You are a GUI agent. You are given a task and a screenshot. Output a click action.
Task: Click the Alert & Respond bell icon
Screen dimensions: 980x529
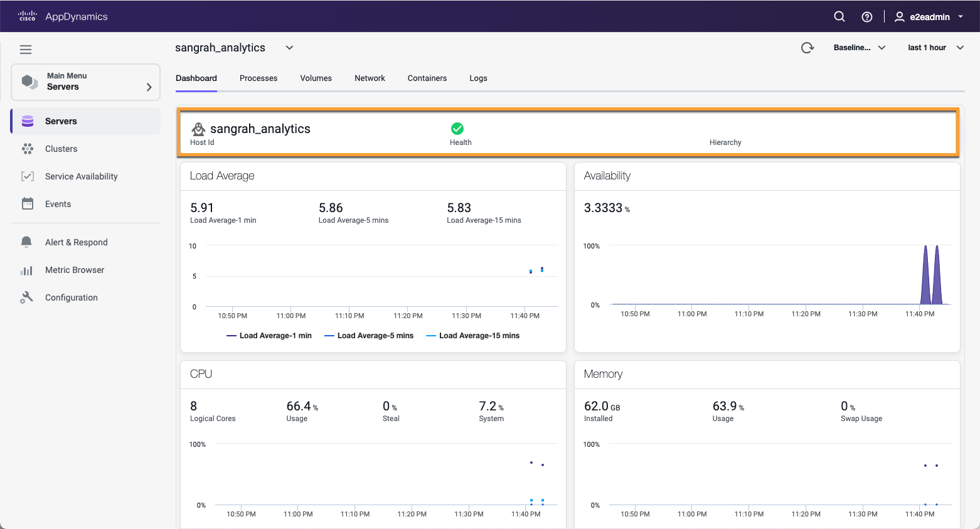point(26,242)
